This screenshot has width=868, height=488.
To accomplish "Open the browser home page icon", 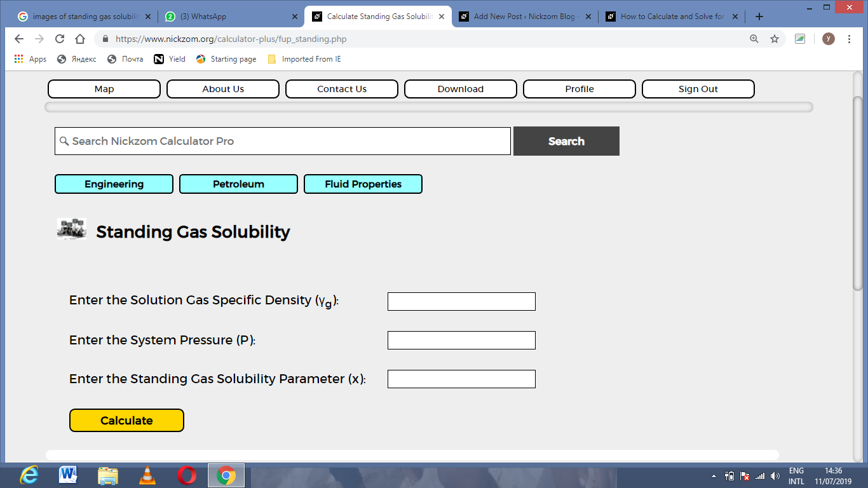I will pyautogui.click(x=80, y=39).
